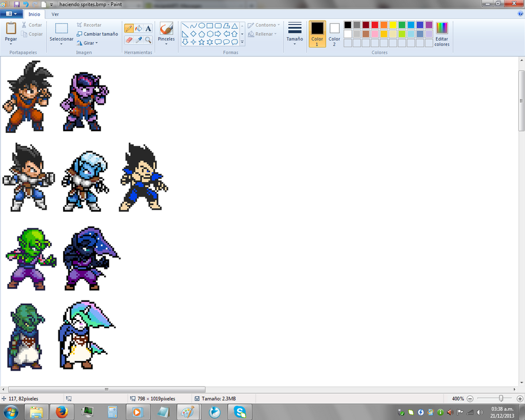Open the Paint application menu button
The width and height of the screenshot is (525, 420).
coord(11,14)
